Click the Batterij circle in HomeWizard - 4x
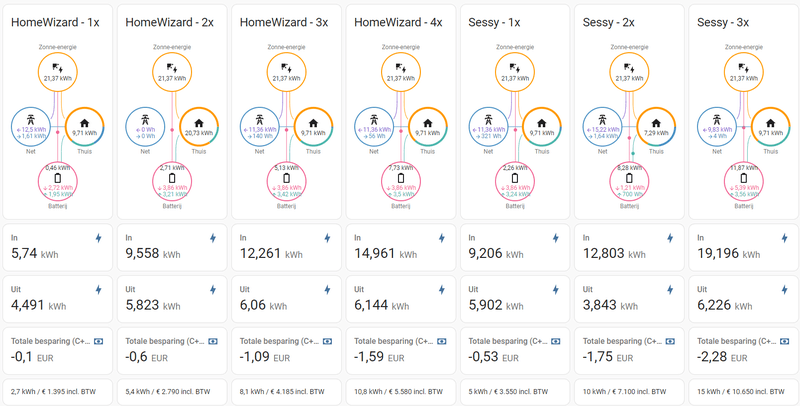 pyautogui.click(x=399, y=181)
